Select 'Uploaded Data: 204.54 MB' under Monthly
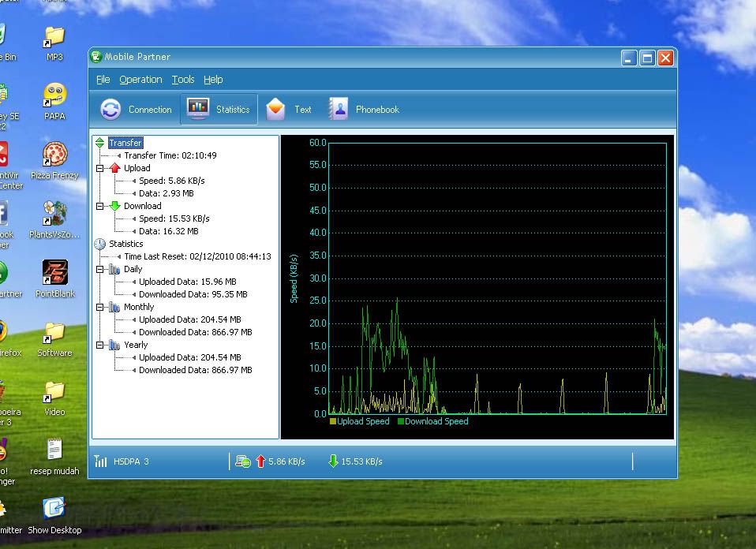 pos(190,319)
